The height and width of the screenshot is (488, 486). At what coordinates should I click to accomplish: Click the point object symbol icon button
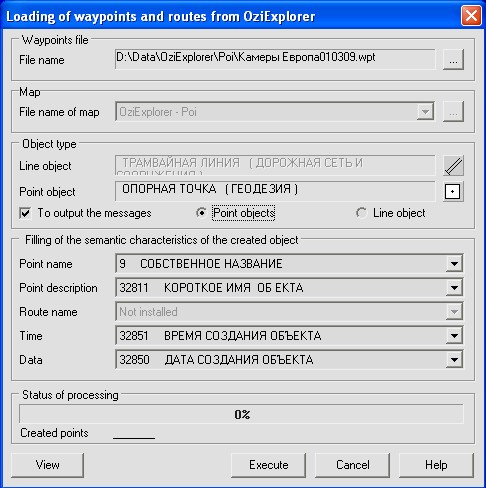[453, 192]
